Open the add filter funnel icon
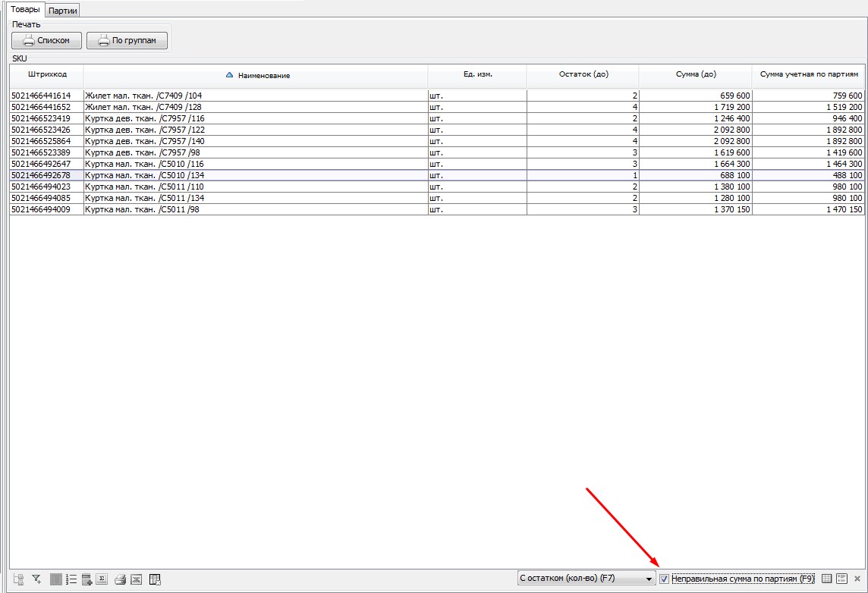Screen dimensions: 868x593 pos(36,579)
